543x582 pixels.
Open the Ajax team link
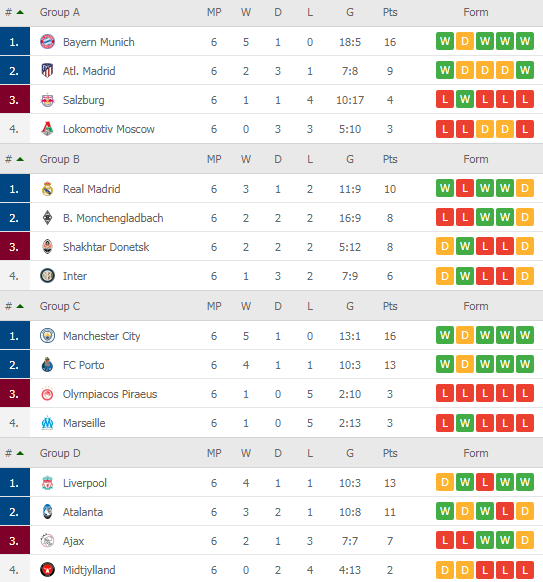pos(73,541)
